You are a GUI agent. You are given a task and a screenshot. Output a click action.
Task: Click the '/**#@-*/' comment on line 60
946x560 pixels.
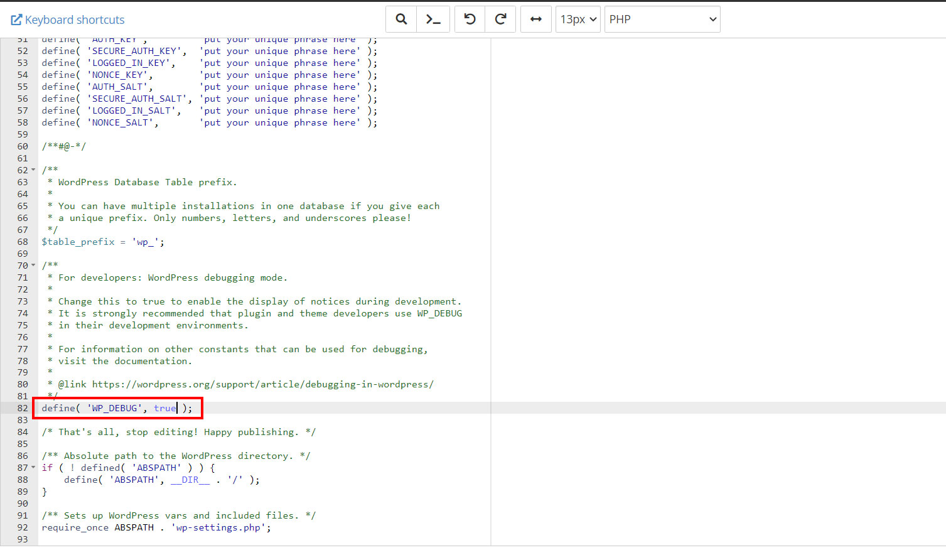click(64, 146)
